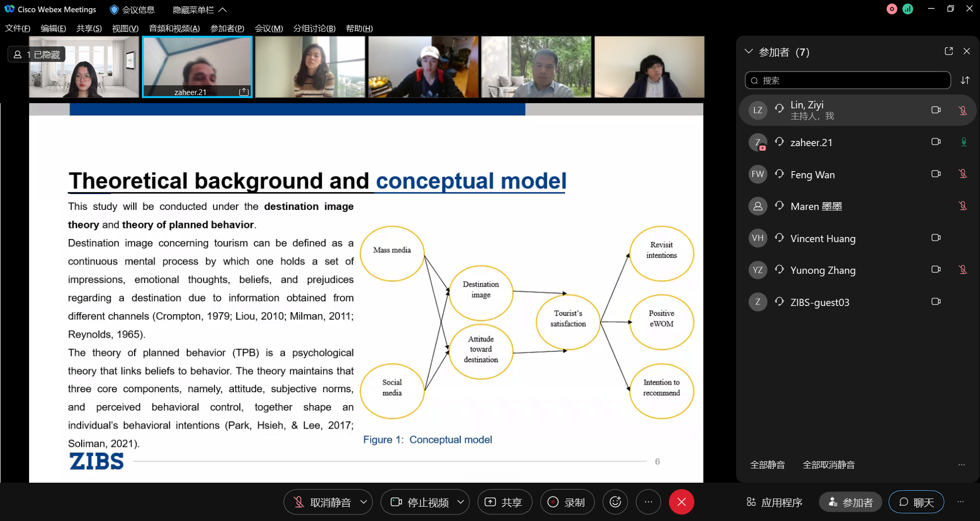Open the 分组讨论 breakout menu

point(314,29)
